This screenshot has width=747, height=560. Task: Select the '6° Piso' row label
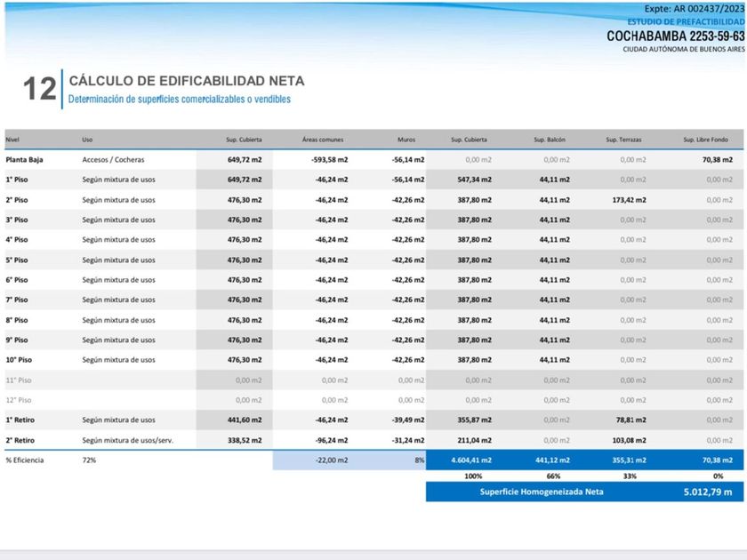coord(17,280)
